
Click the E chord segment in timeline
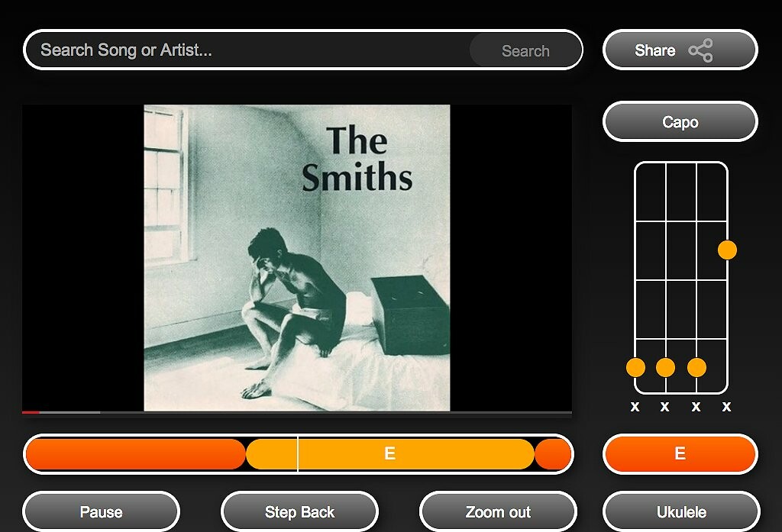[390, 453]
